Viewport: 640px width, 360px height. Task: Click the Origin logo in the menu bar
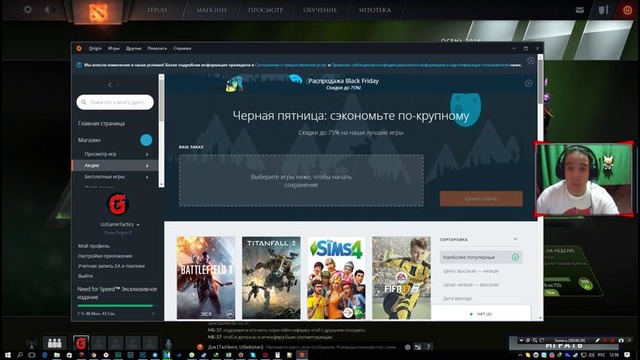tap(79, 48)
